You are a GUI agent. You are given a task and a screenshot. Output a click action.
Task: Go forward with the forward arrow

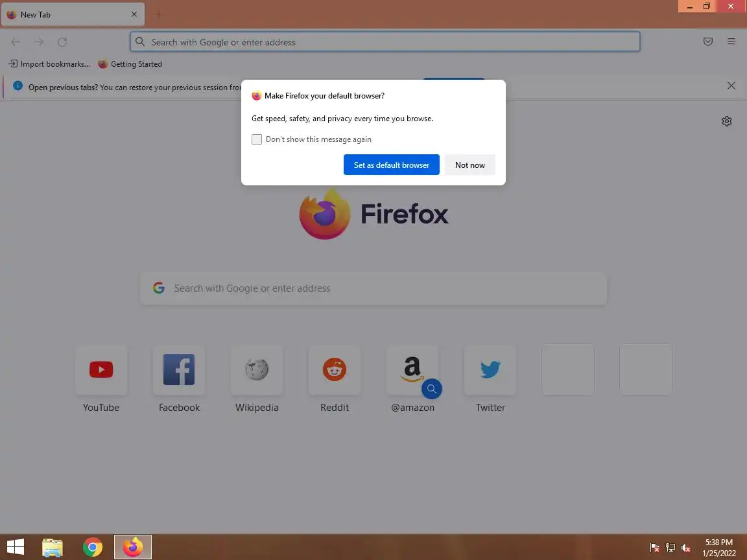tap(39, 42)
